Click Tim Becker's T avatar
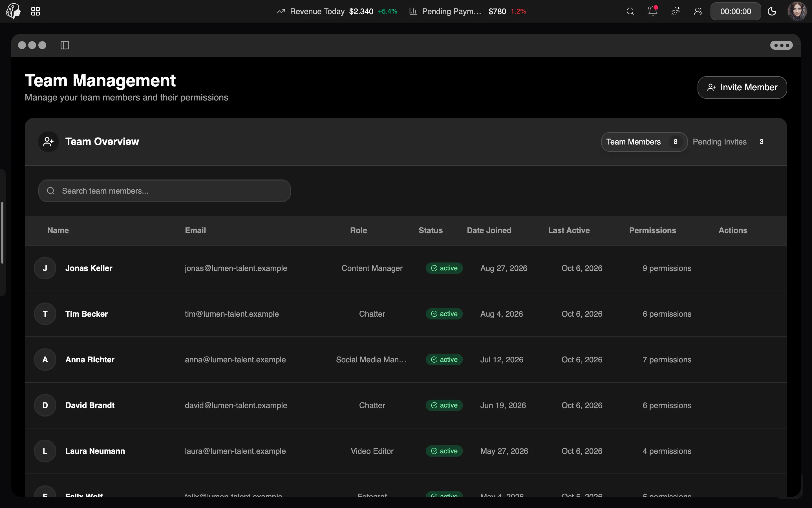Screen dimensions: 812x508 tap(45, 314)
